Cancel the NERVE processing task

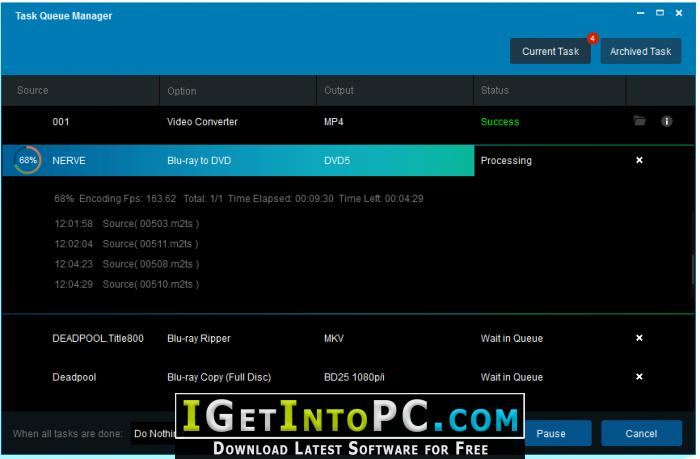pos(639,160)
